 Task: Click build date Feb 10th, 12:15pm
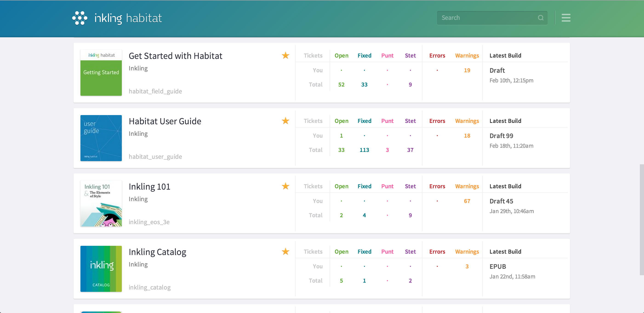511,80
